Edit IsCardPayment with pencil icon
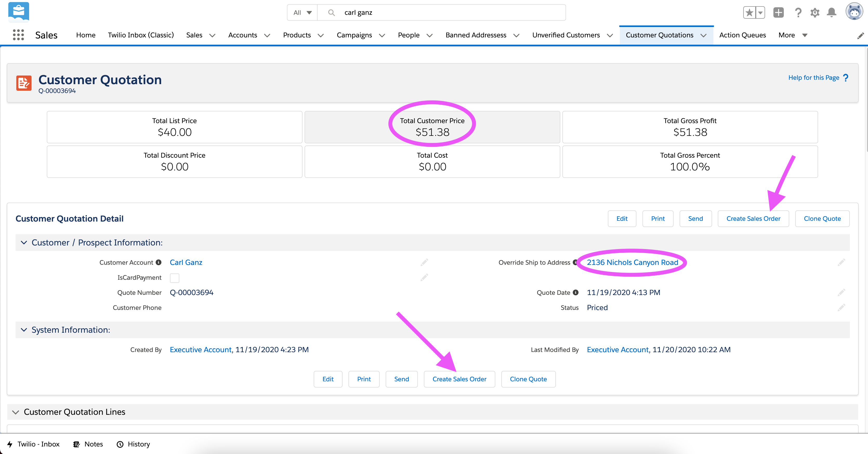 424,278
